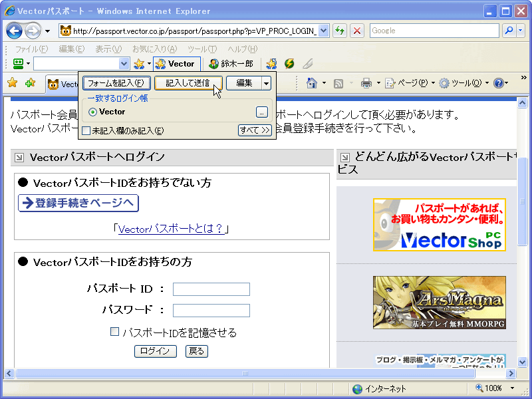This screenshot has height=399, width=532.
Task: Select the Vectorパスポート browser tab
Action: click(63, 84)
